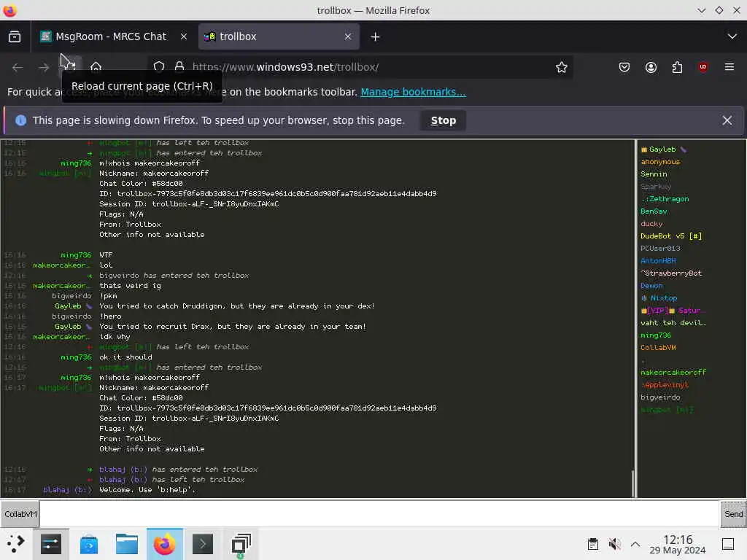Switch to Firefox in the taskbar

click(x=164, y=544)
